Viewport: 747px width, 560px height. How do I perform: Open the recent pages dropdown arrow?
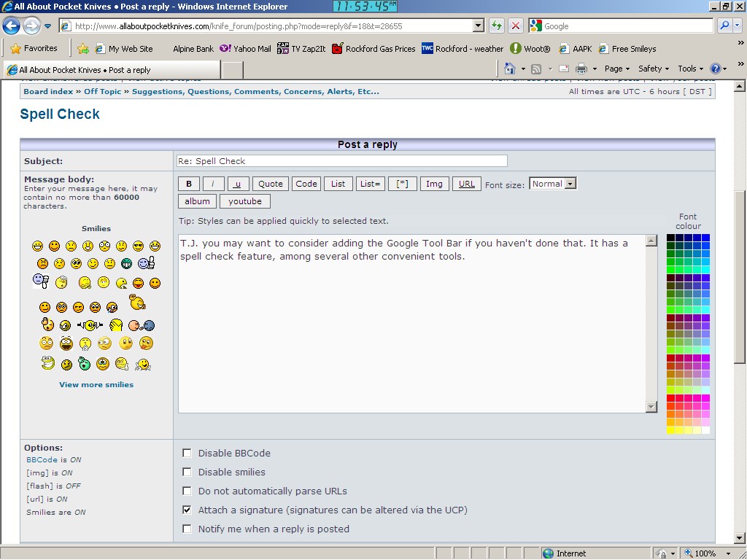pyautogui.click(x=47, y=26)
